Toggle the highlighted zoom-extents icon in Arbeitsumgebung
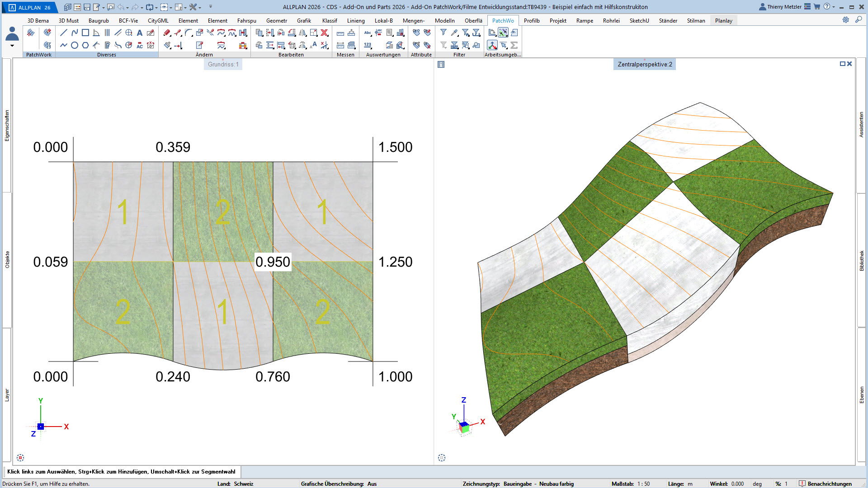 503,33
